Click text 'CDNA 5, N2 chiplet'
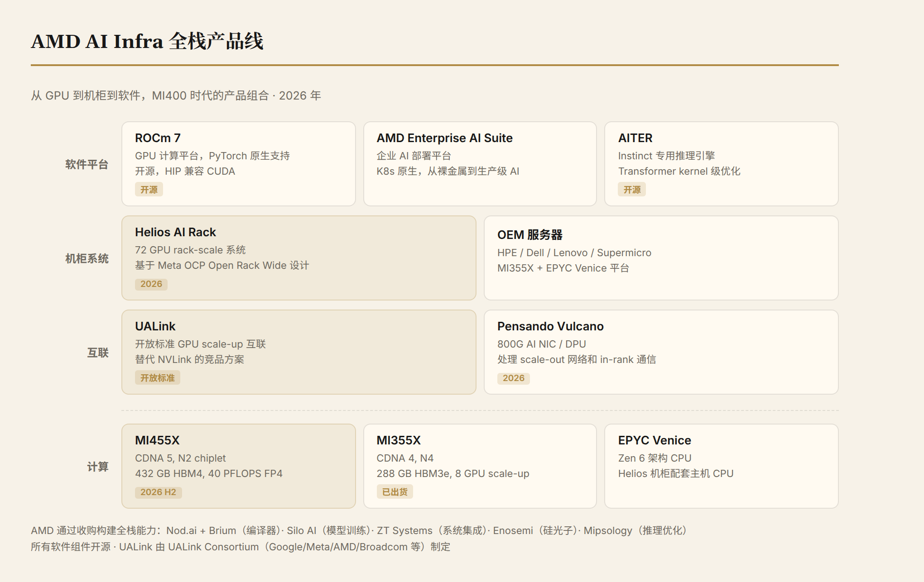Viewport: 924px width, 582px height. (x=180, y=458)
